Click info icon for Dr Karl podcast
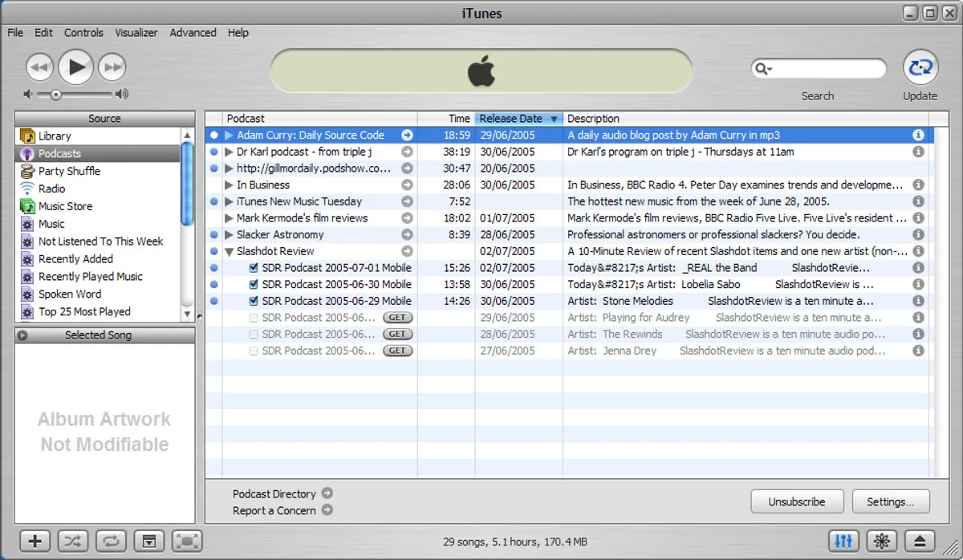 pyautogui.click(x=918, y=152)
